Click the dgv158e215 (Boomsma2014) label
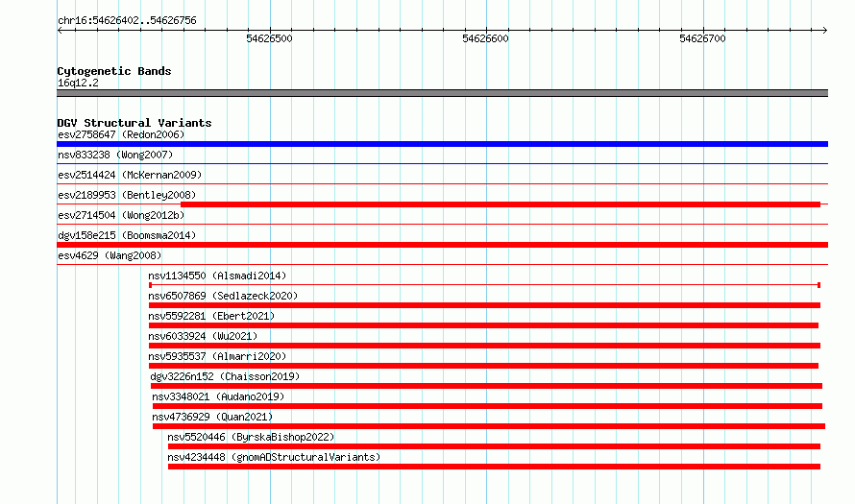 [x=127, y=235]
